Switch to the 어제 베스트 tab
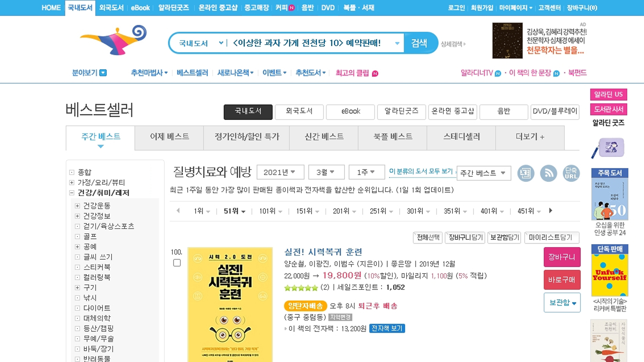 (x=169, y=137)
